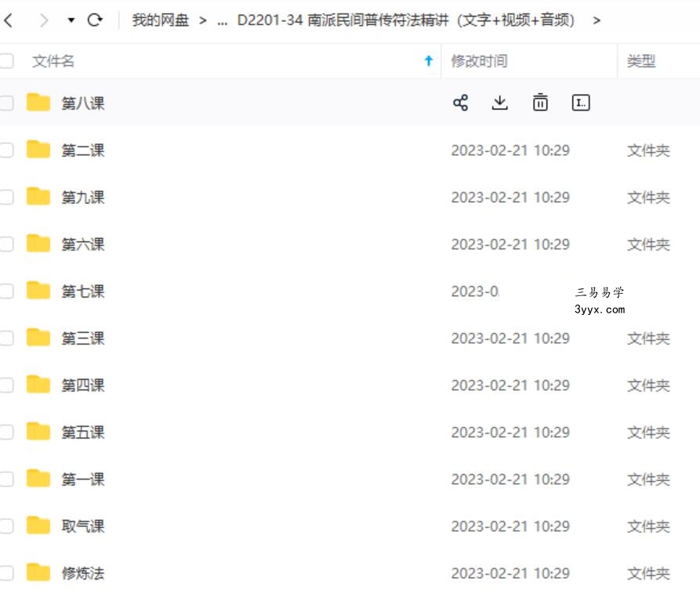
Task: Open 我的网盘 in the breadcrumb
Action: coord(160,20)
